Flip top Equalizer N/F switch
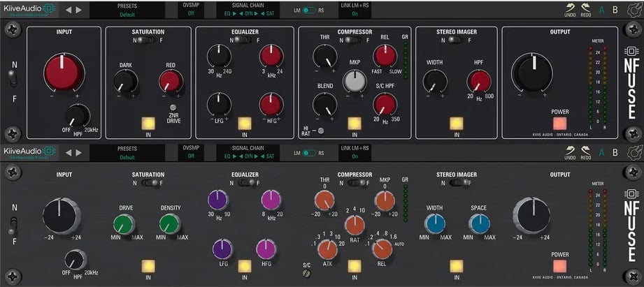The height and width of the screenshot is (287, 644). click(x=244, y=41)
